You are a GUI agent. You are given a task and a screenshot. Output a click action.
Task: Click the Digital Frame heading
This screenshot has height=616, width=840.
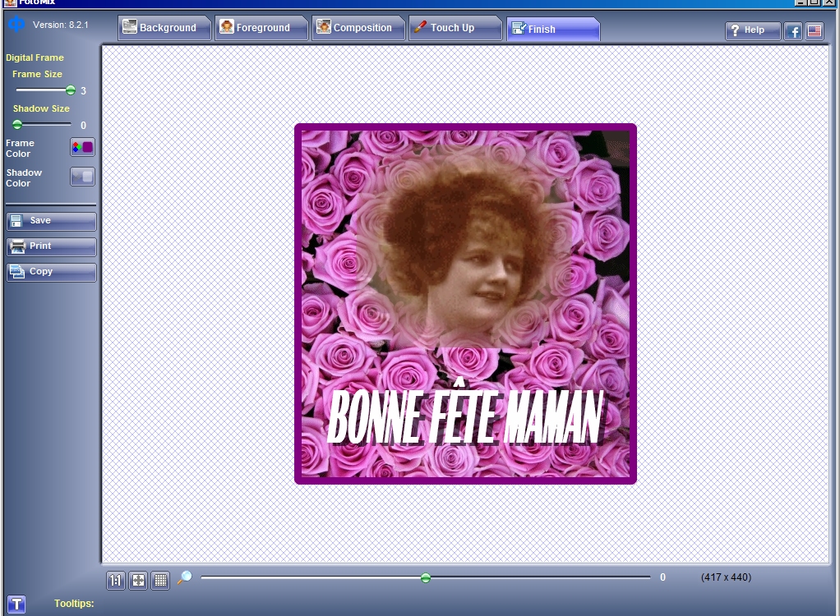pos(35,57)
